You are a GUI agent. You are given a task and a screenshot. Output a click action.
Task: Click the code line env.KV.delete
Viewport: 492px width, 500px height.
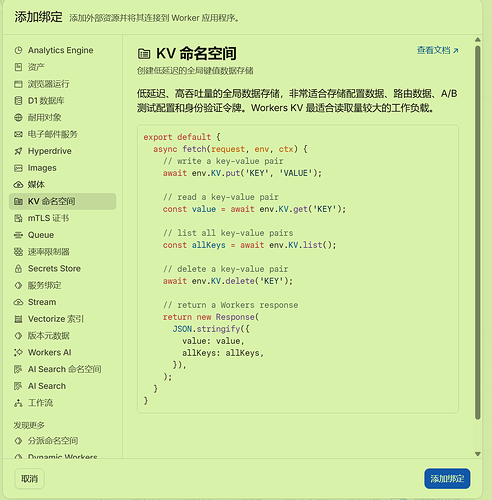pos(228,281)
